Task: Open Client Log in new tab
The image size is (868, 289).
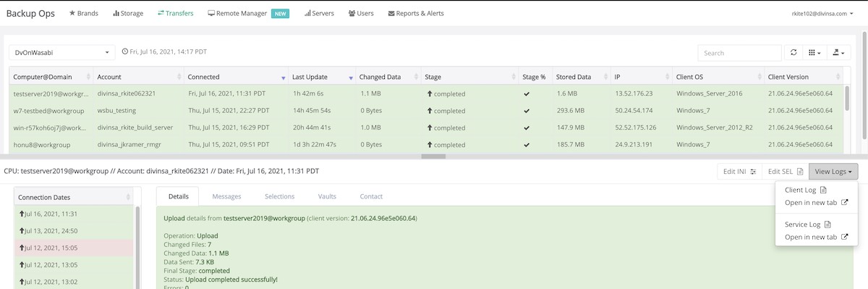Action: coord(816,202)
